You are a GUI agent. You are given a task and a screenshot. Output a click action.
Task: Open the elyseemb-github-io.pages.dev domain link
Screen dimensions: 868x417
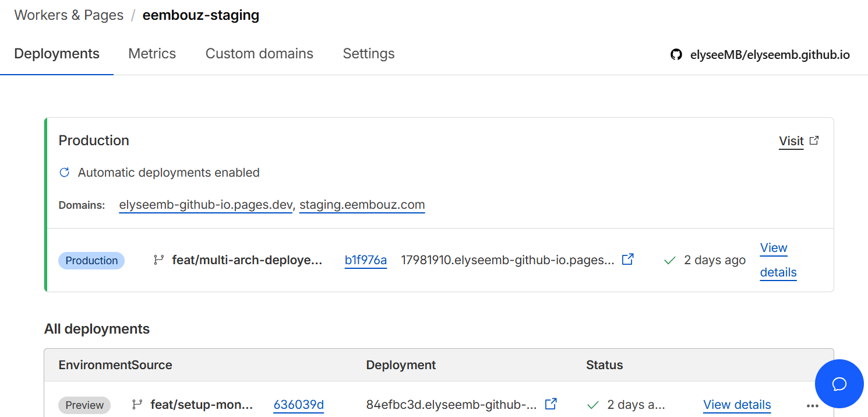(205, 205)
